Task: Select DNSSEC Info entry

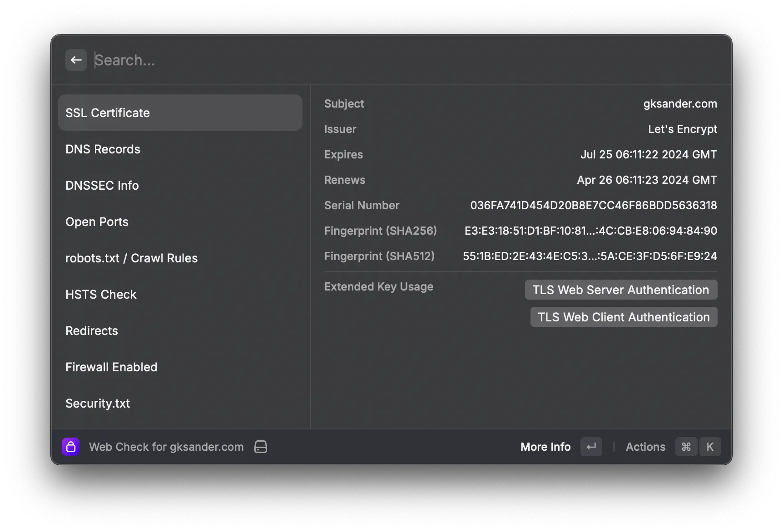Action: 180,185
